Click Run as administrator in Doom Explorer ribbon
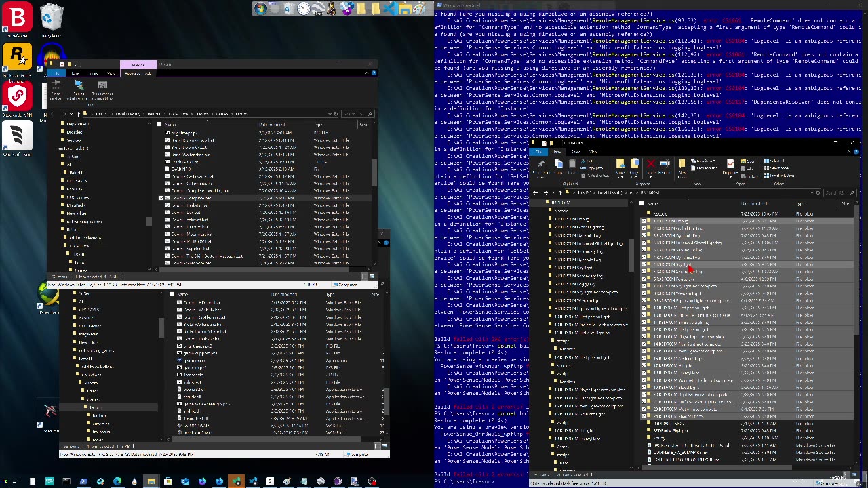The width and height of the screenshot is (868, 488). 79,91
